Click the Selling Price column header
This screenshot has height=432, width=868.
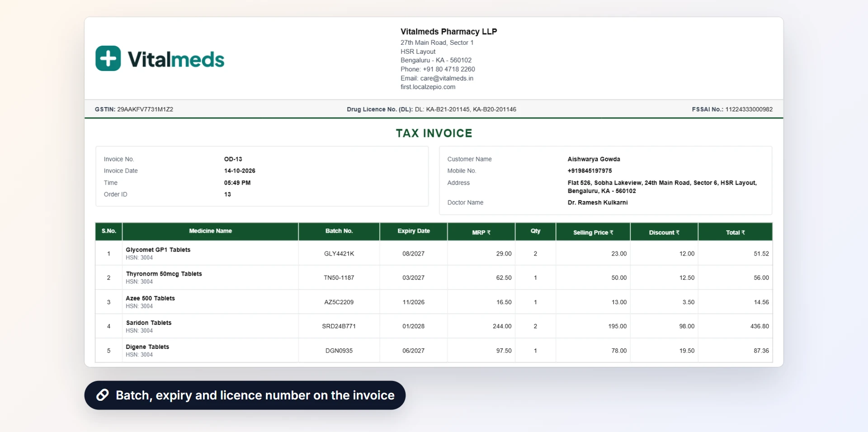tap(593, 233)
